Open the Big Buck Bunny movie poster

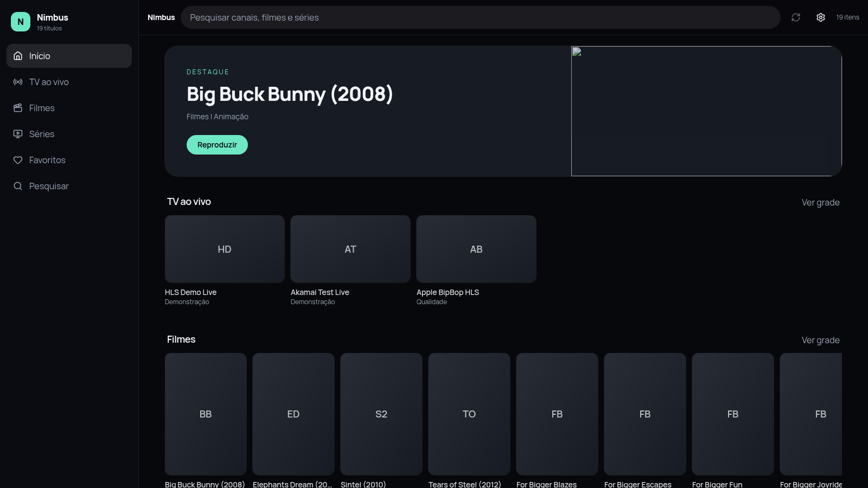[x=206, y=414]
